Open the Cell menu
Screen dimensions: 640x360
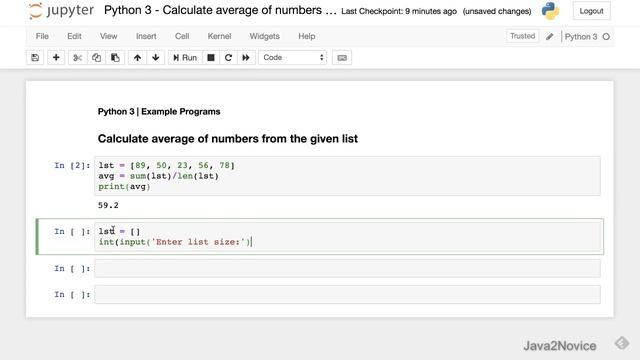(182, 36)
